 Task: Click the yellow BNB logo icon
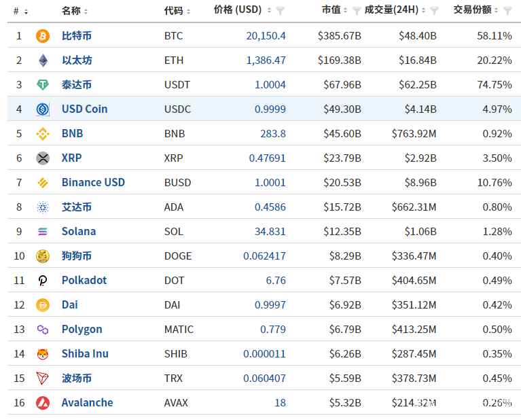click(43, 134)
